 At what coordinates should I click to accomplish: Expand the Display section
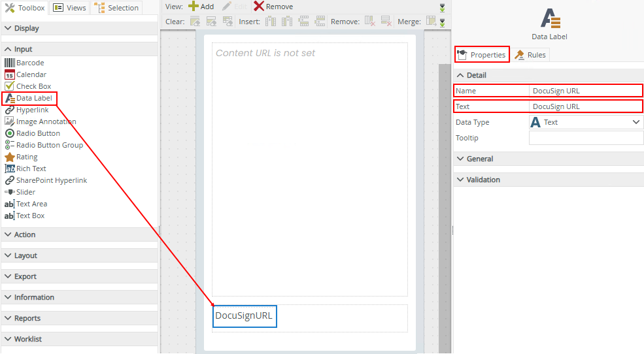(x=80, y=28)
